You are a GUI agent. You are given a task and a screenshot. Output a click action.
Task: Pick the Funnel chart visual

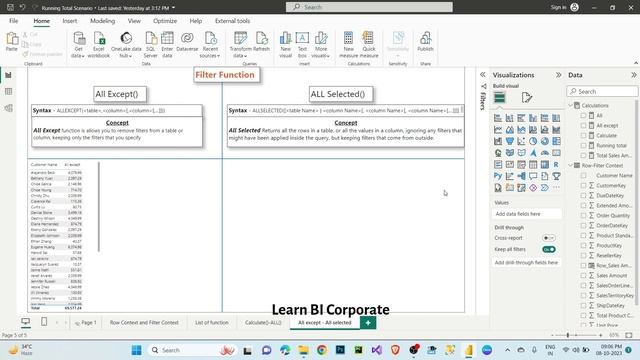pyautogui.click(x=510, y=141)
